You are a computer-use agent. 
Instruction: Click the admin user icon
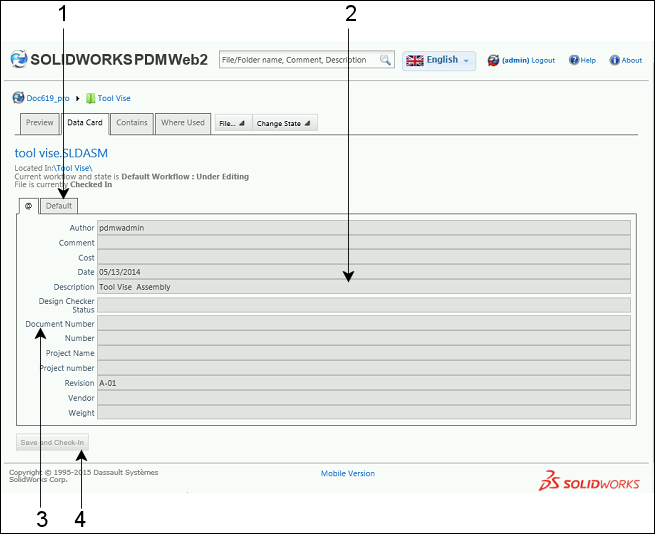click(x=493, y=61)
